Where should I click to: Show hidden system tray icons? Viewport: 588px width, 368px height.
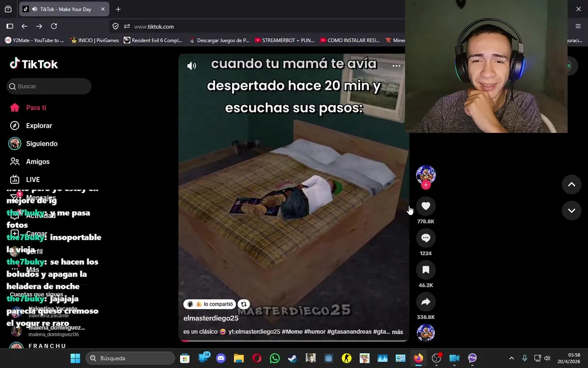point(511,358)
